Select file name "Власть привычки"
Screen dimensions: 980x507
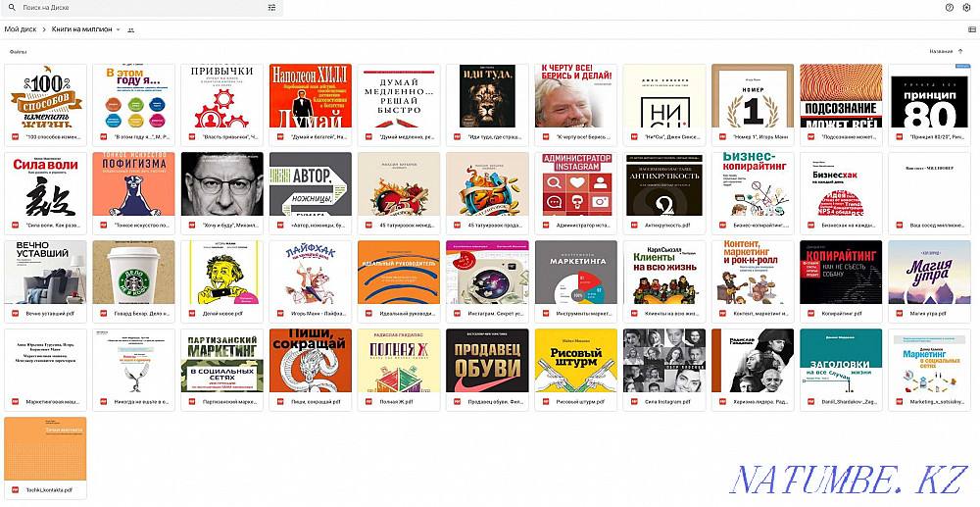[230, 136]
